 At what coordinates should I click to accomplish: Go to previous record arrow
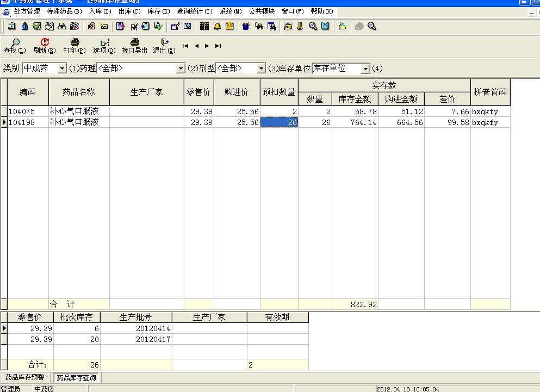click(196, 46)
